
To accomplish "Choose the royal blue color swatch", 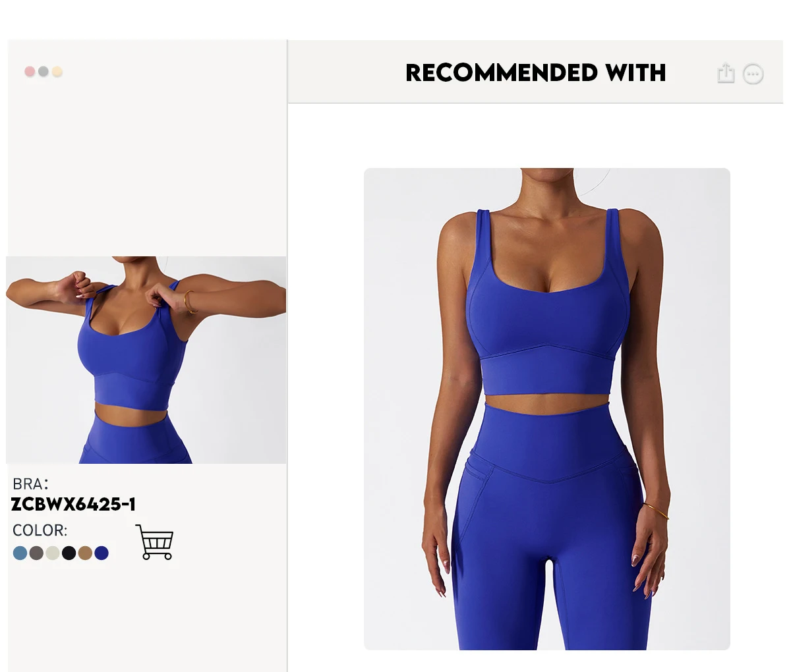I will pos(102,553).
